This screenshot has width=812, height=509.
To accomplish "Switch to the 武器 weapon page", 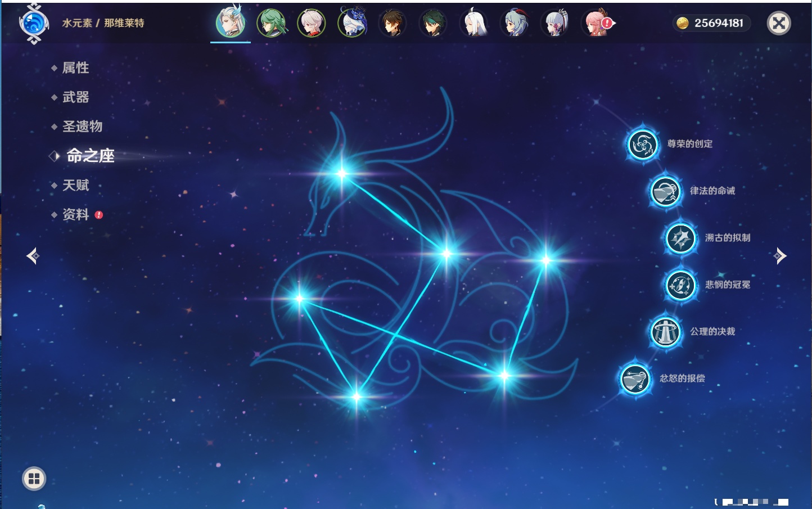I will (75, 97).
